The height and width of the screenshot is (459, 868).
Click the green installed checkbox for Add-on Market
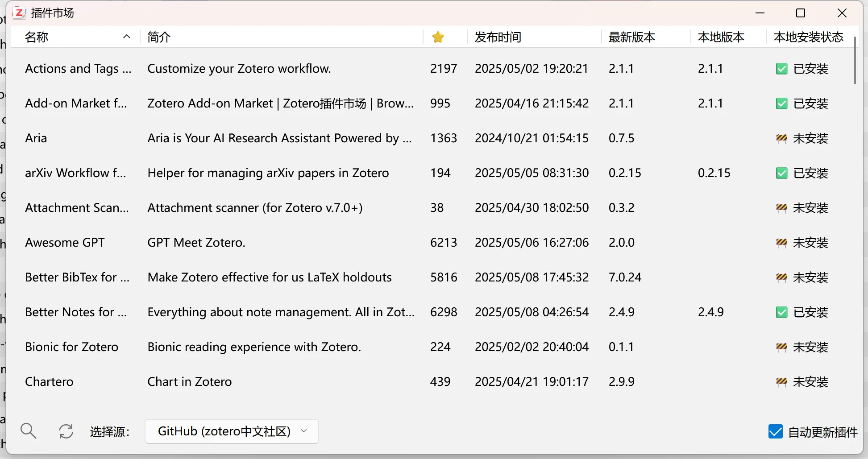pos(781,103)
